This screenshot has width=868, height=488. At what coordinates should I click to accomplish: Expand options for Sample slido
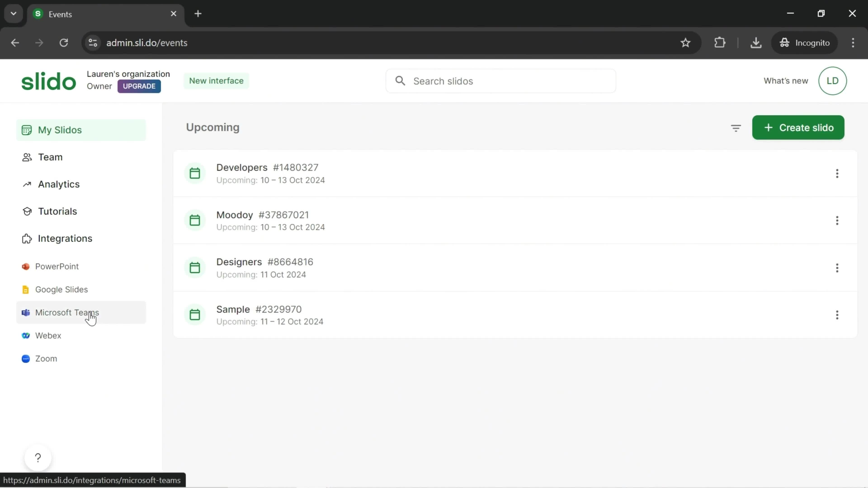click(837, 315)
